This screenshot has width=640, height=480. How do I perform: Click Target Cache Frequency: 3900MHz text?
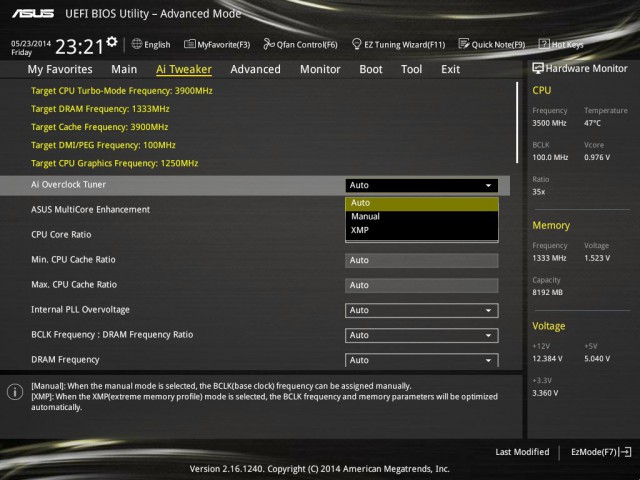100,127
